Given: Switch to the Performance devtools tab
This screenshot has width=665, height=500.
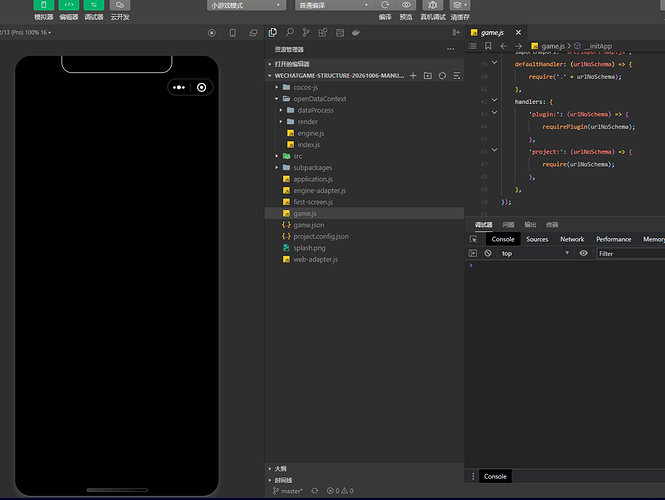Looking at the screenshot, I should [x=613, y=239].
